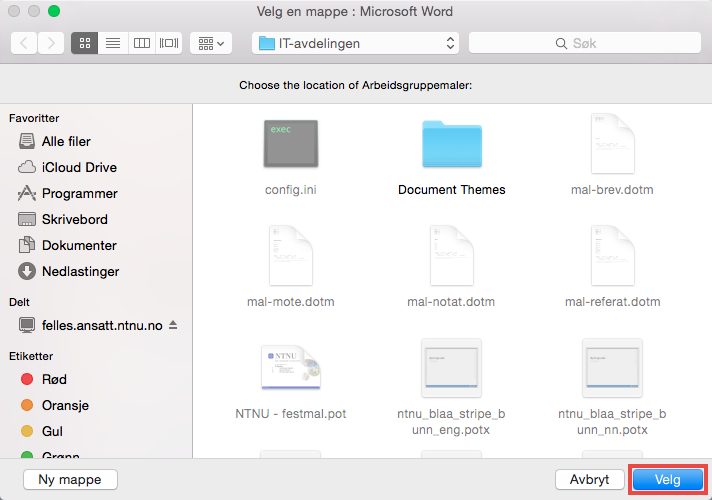Viewport: 712px width, 500px height.
Task: Select Alle filer in sidebar
Action: point(95,141)
